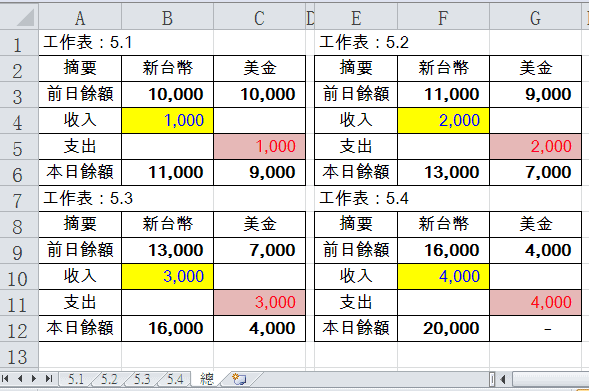This screenshot has width=589, height=391.
Task: Select pink 支出 cell showing red 4,000
Action: point(536,302)
